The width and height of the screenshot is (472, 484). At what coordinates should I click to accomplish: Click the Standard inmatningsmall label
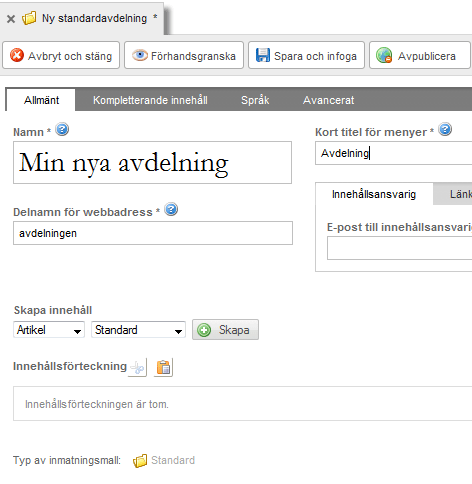tap(173, 460)
